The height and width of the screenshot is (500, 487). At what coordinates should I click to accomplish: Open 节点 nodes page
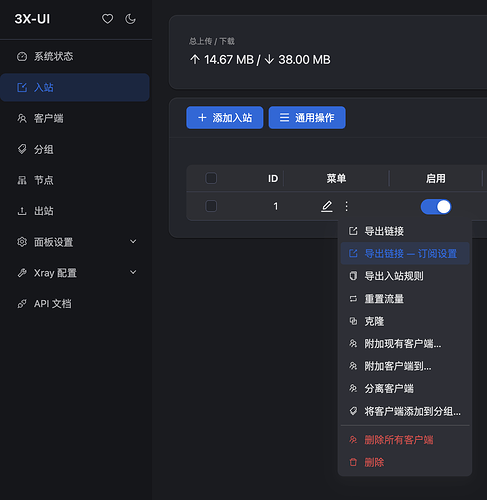point(75,180)
